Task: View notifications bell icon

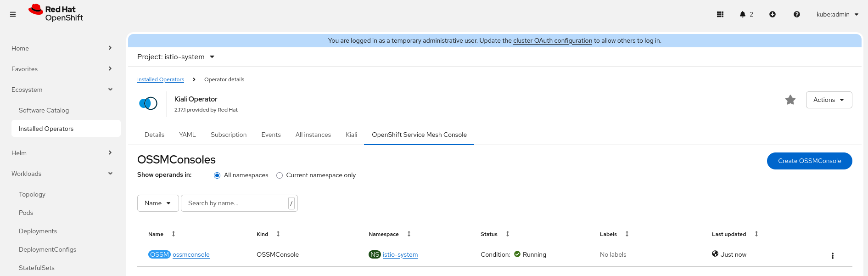Action: [x=743, y=14]
